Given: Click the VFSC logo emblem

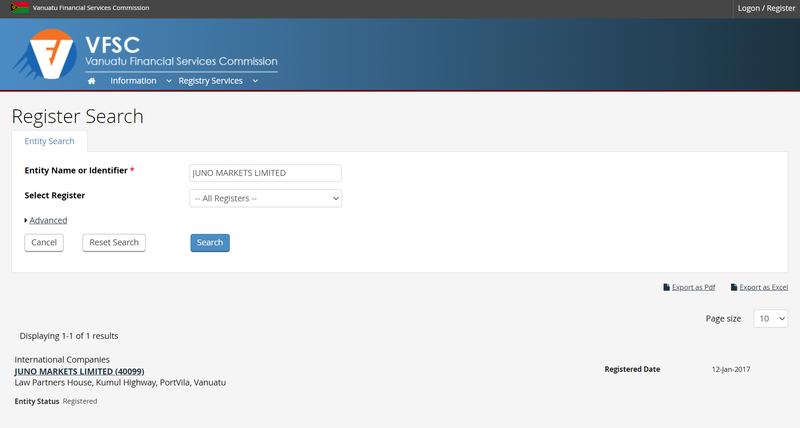Looking at the screenshot, I should pos(45,54).
